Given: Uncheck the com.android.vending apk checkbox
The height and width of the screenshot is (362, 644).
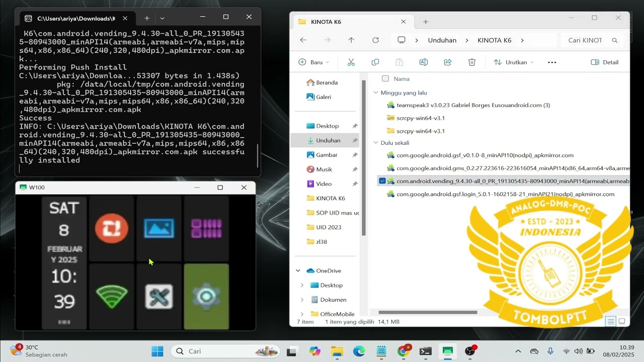Looking at the screenshot, I should tap(382, 181).
